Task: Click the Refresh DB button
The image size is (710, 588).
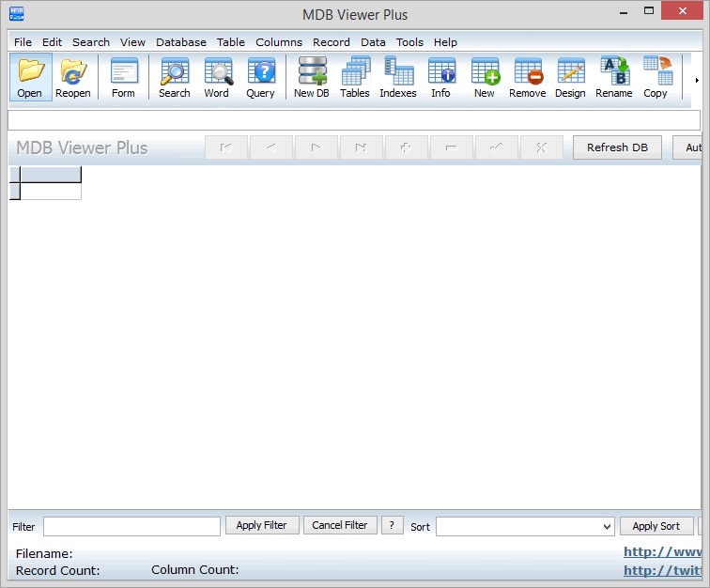Action: tap(617, 147)
